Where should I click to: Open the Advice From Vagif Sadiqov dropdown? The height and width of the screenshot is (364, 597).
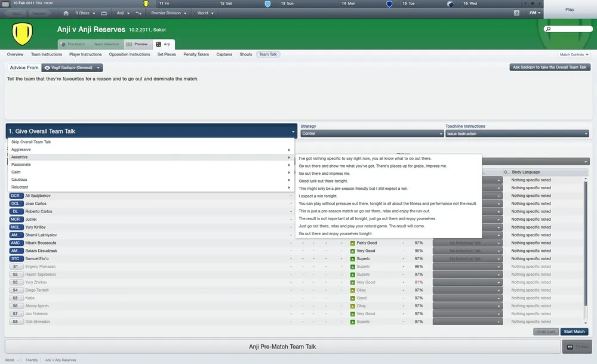coord(72,68)
